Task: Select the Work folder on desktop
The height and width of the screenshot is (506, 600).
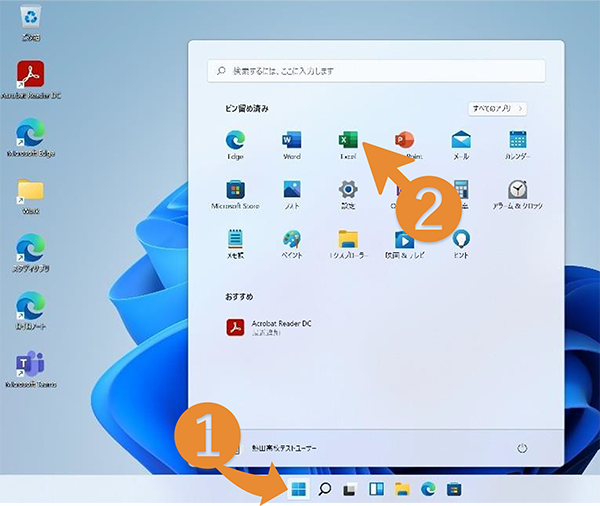Action: [x=31, y=195]
